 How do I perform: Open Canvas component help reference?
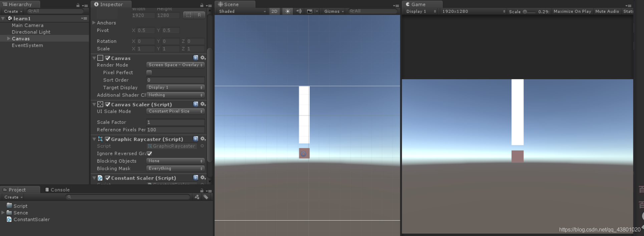click(x=196, y=58)
